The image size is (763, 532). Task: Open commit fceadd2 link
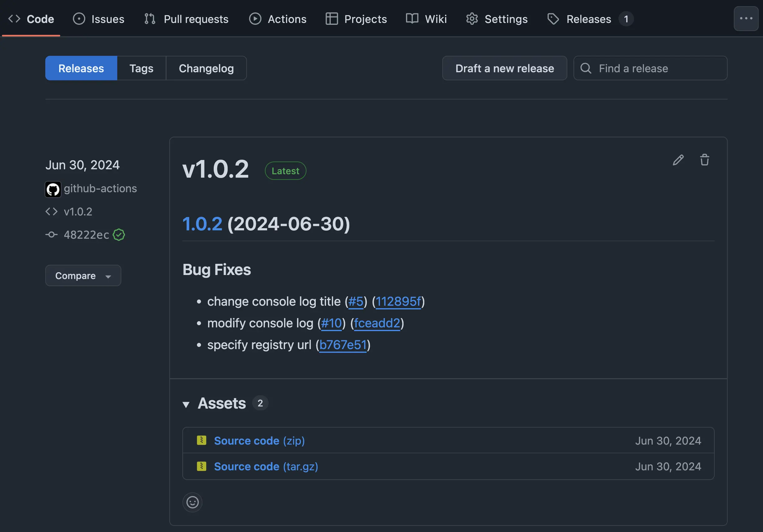(x=377, y=323)
